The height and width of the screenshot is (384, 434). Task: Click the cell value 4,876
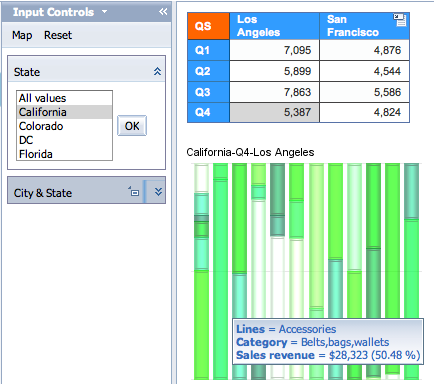pyautogui.click(x=364, y=50)
